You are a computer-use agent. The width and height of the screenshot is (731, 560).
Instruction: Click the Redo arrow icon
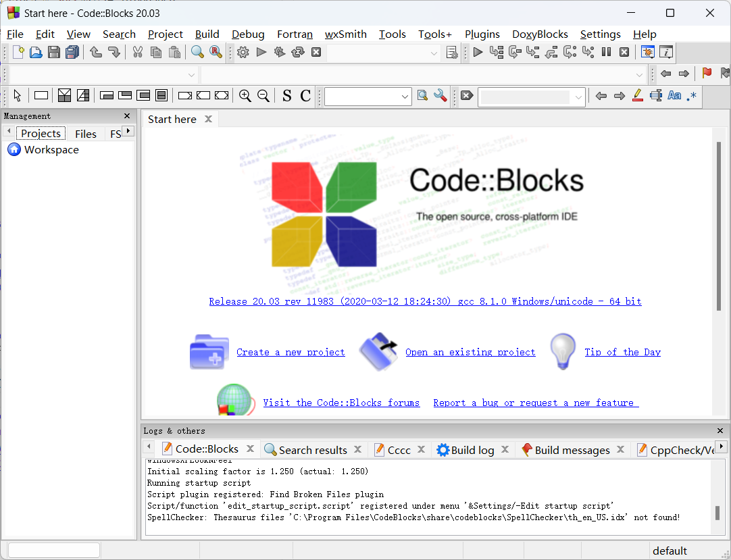pos(114,52)
